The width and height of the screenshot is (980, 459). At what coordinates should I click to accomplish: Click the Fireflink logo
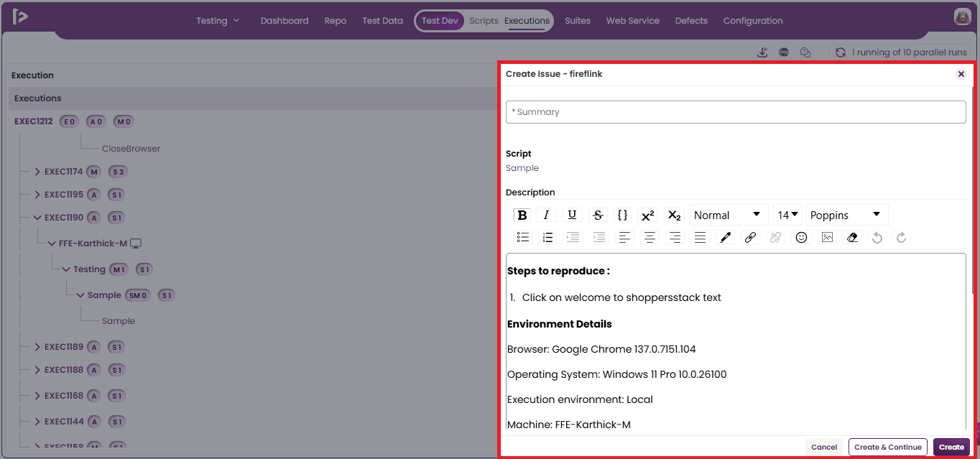click(x=20, y=17)
